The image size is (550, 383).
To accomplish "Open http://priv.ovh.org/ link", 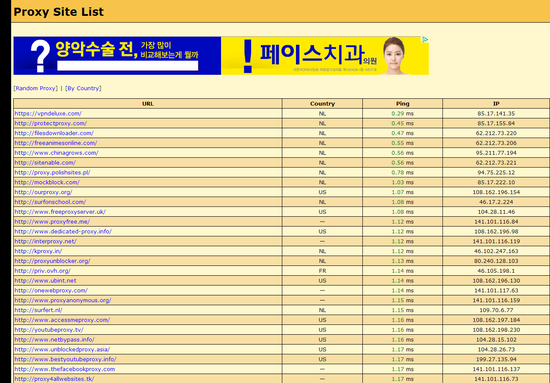I will (42, 271).
